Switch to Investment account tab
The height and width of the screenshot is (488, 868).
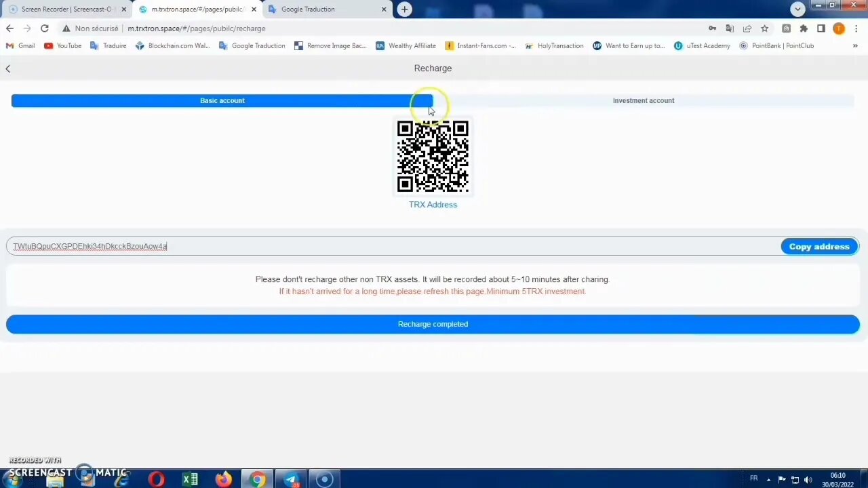[x=644, y=100]
